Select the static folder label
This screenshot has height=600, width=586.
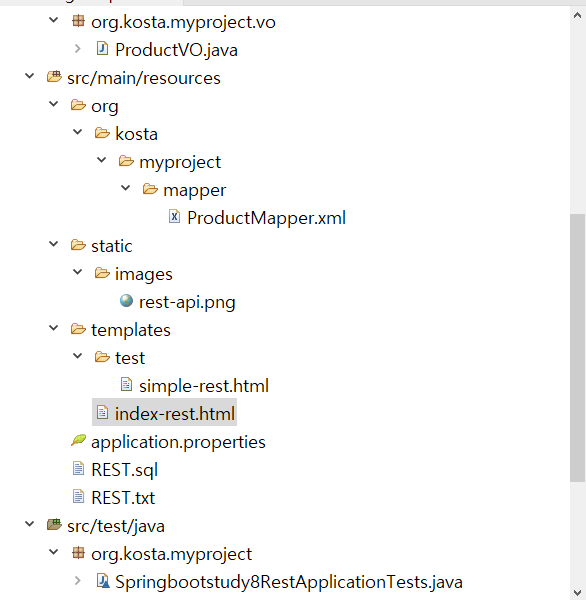[112, 246]
